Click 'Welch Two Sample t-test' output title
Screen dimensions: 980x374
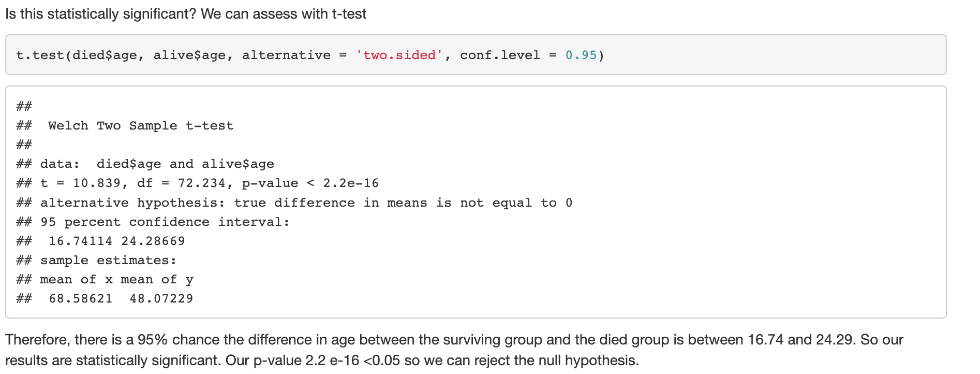141,126
